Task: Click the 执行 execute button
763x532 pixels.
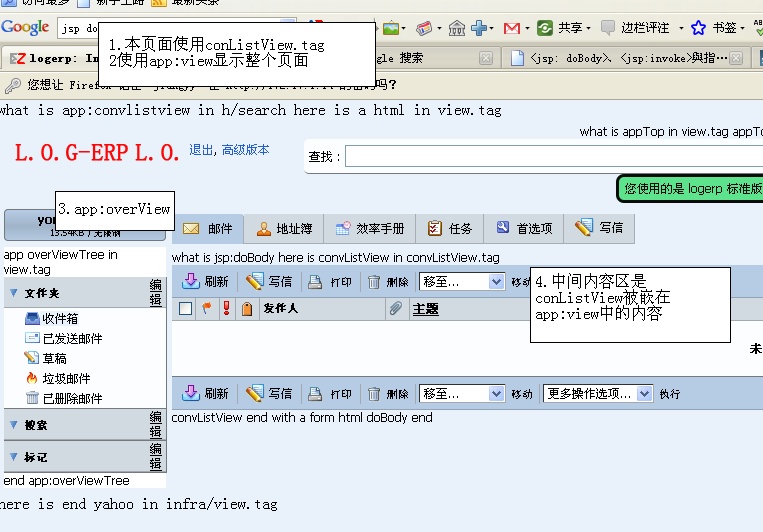Action: coord(670,394)
